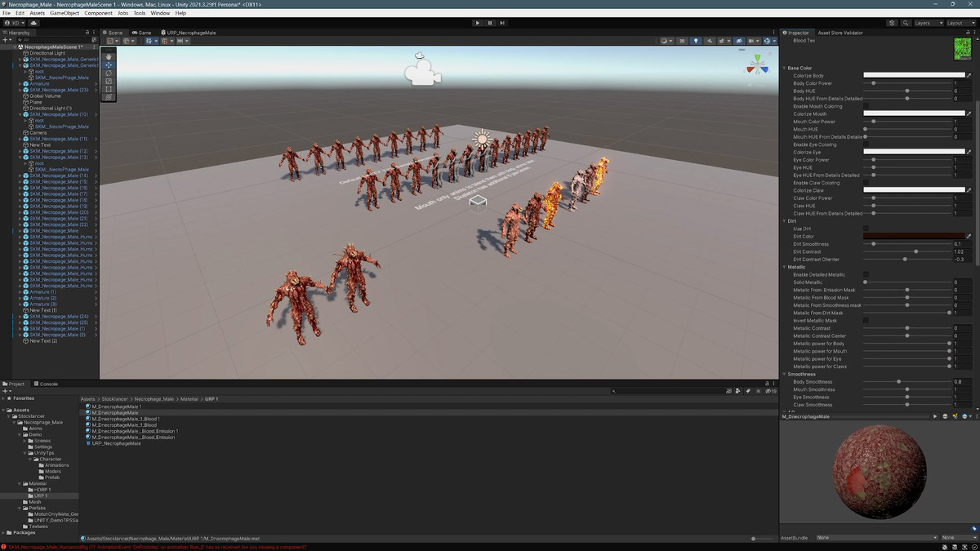Switch scene view to 2D mode
980x551 pixels.
683,41
